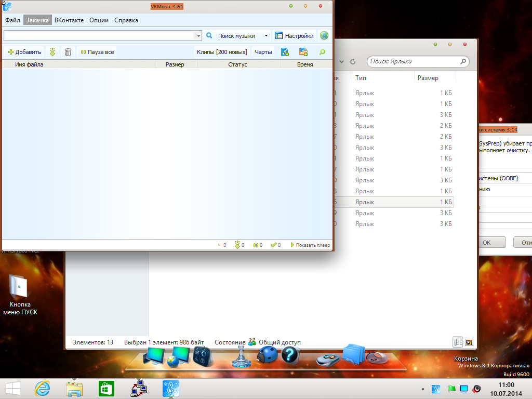Viewport: 532px width, 399px height.
Task: Click the Windows Start button
Action: 13,389
